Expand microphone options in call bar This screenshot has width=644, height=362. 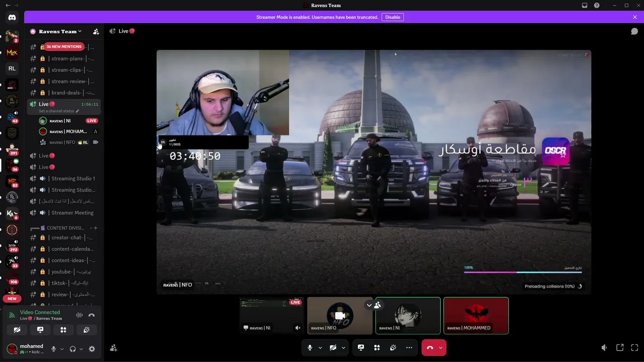tap(320, 348)
